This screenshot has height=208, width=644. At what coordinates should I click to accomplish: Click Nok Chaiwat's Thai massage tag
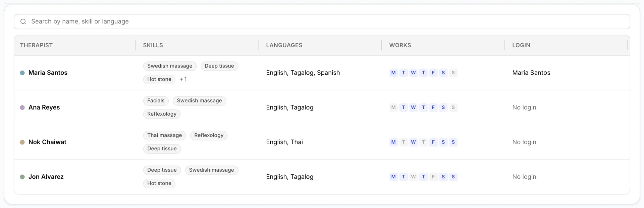click(x=165, y=135)
